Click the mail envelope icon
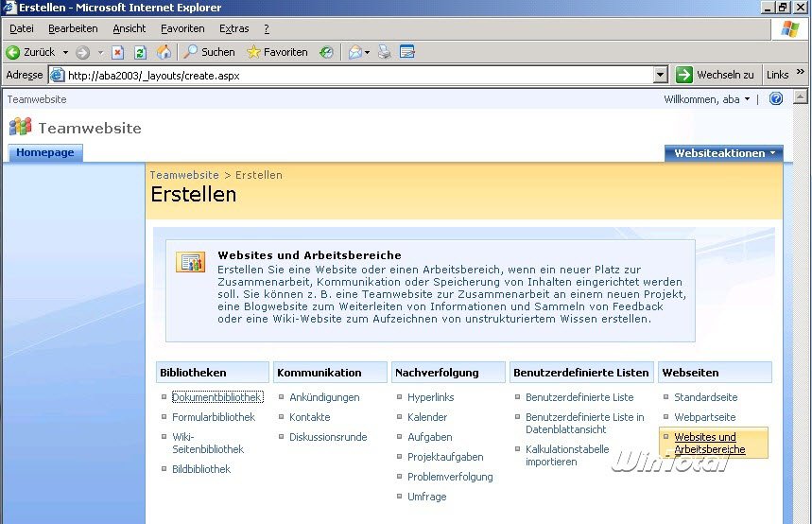This screenshot has height=524, width=812. (x=355, y=52)
